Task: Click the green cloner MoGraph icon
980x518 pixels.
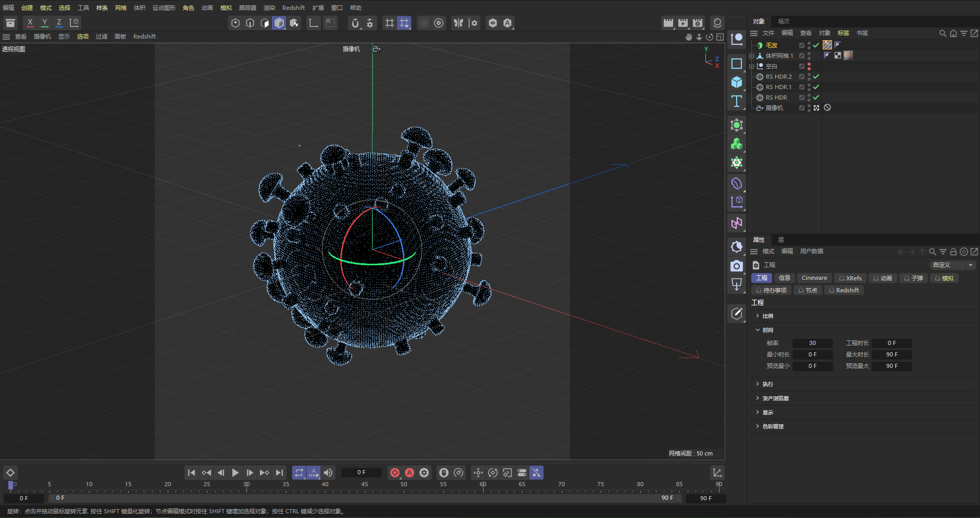Action: (737, 144)
